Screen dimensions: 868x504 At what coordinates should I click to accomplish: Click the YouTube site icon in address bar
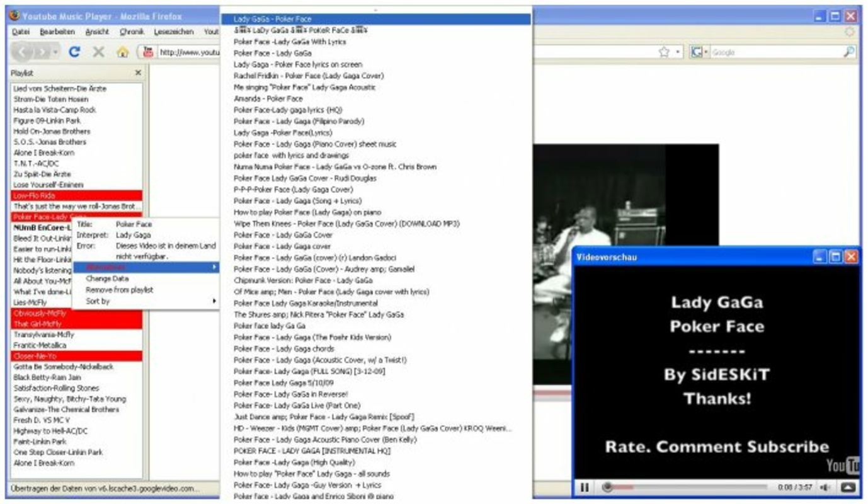pos(148,52)
